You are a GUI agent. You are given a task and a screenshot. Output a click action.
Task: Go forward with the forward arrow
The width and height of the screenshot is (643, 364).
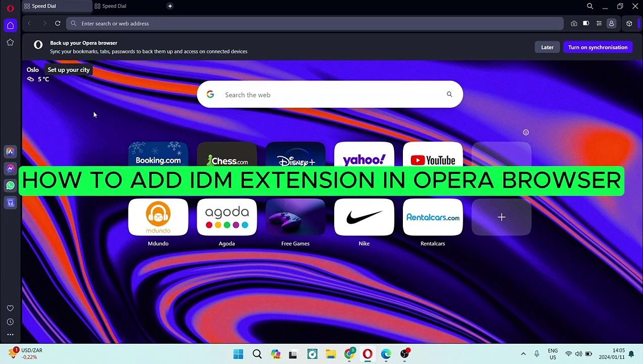click(x=44, y=23)
